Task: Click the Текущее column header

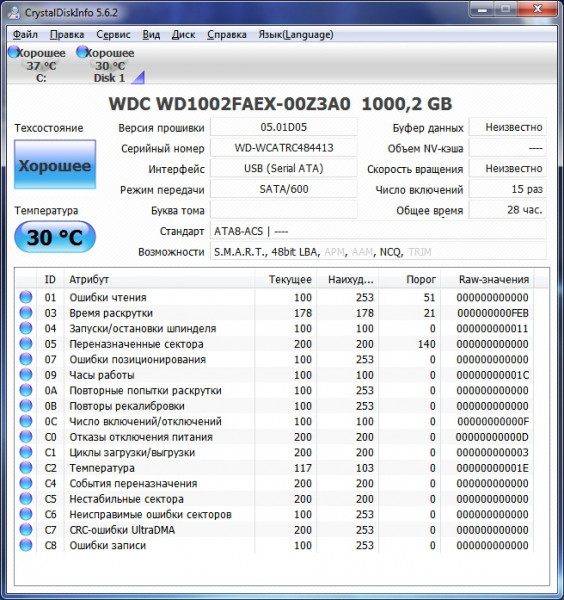Action: point(285,279)
